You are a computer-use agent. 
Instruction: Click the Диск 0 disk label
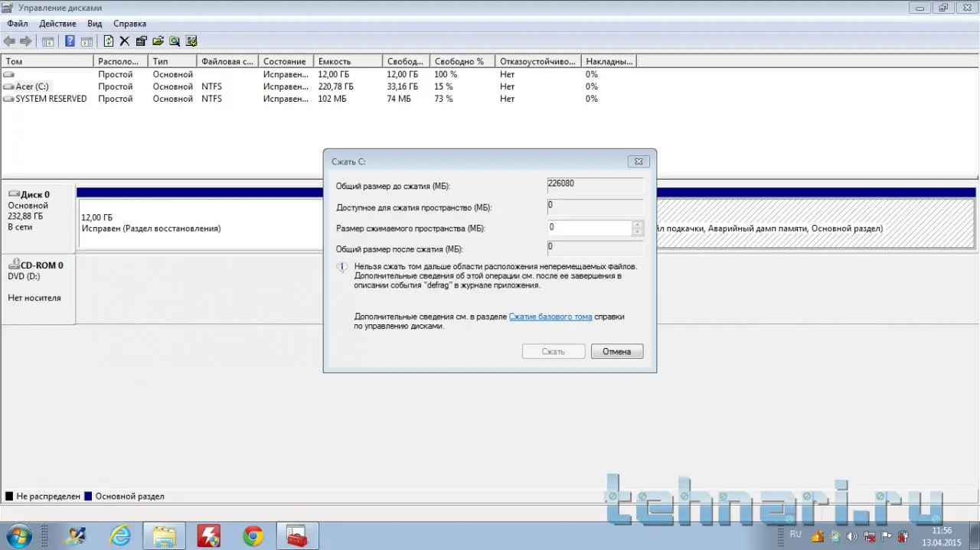[x=35, y=194]
